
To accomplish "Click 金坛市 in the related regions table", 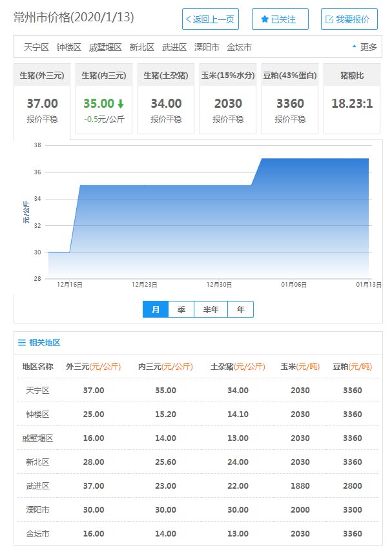I will point(37,534).
